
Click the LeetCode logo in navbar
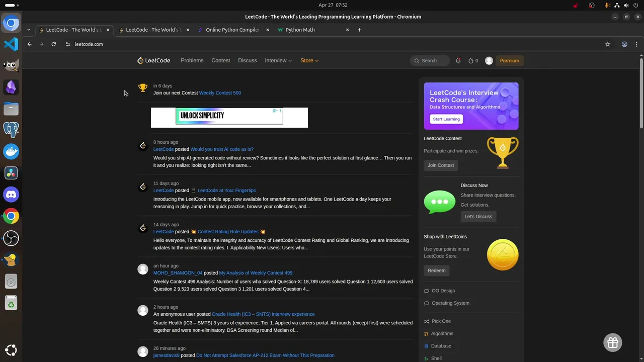(x=154, y=60)
